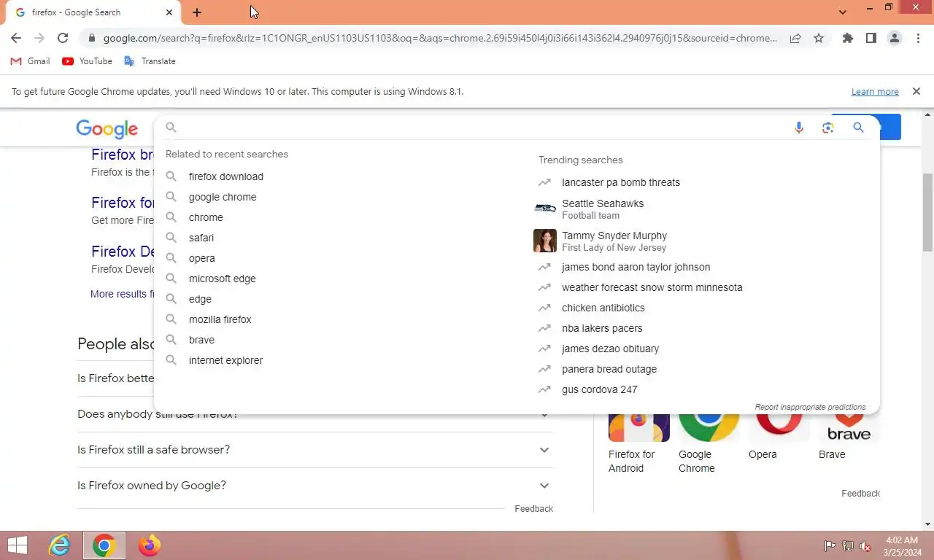Reload the current page
The height and width of the screenshot is (560, 934).
(63, 38)
